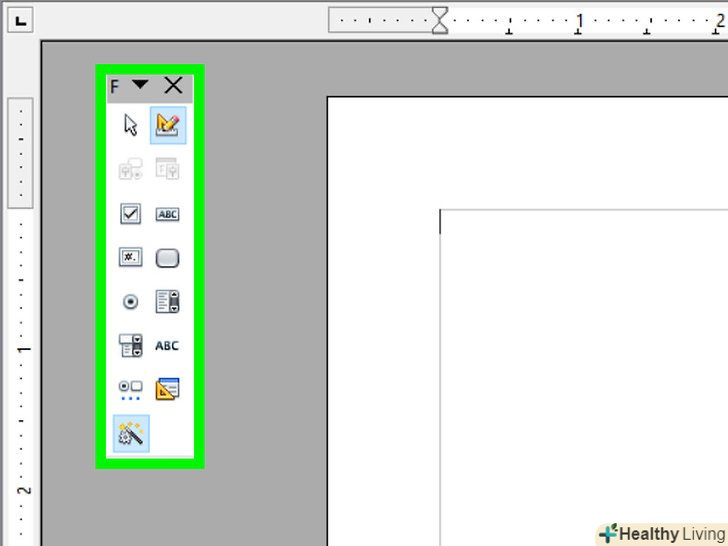
Task: Insert a Combo Box control
Action: tap(130, 345)
